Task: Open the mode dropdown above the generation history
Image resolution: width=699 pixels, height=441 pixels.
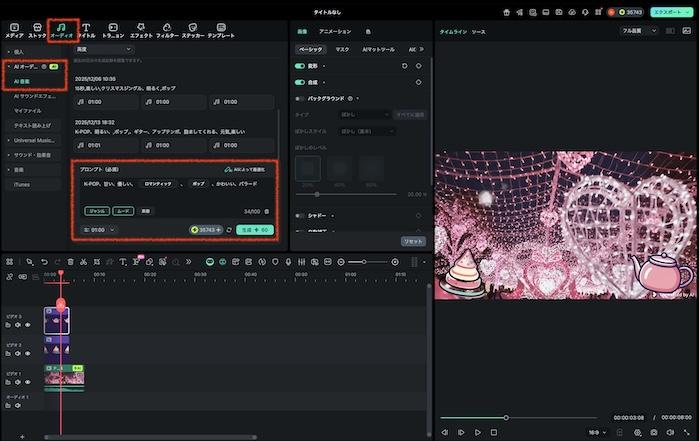Action: [x=103, y=49]
